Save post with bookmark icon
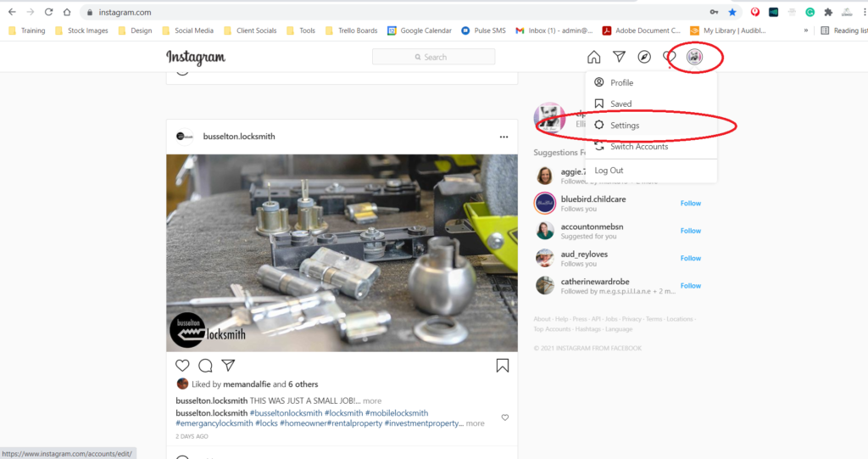Screen dimensions: 868x459 click(x=502, y=366)
